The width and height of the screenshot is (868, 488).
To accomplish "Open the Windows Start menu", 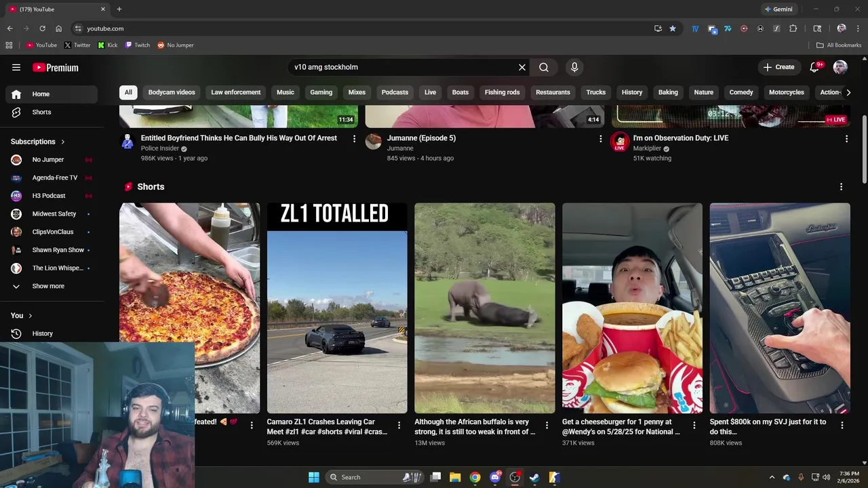I will (314, 477).
